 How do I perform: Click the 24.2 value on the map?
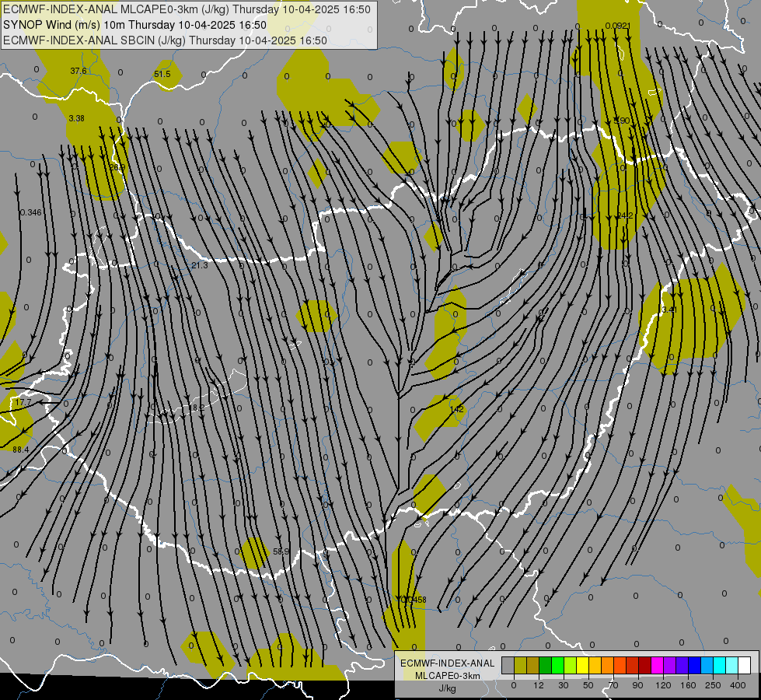click(x=625, y=215)
